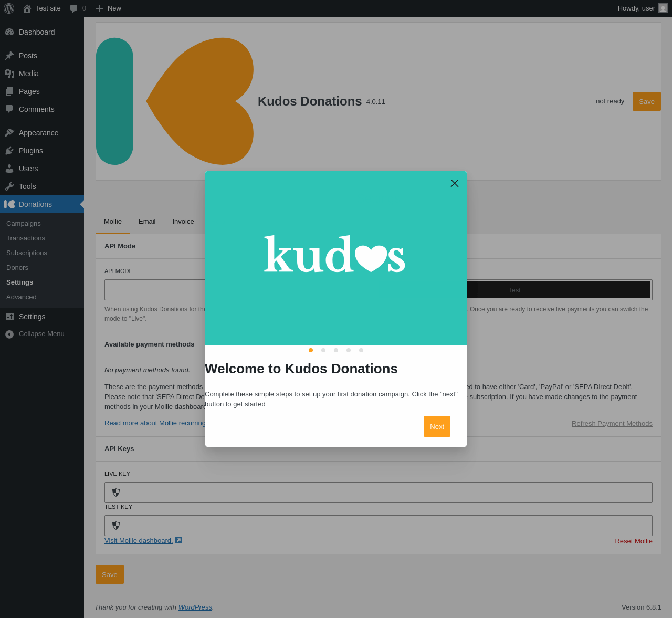Click the Users person icon
The image size is (672, 618).
pyautogui.click(x=9, y=169)
